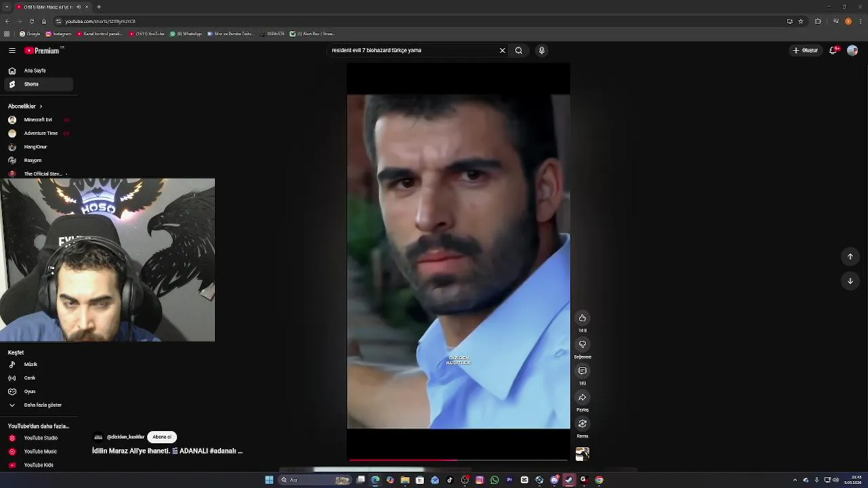This screenshot has width=868, height=488.
Task: Seek on the Short's red progress bar
Action: pos(458,460)
